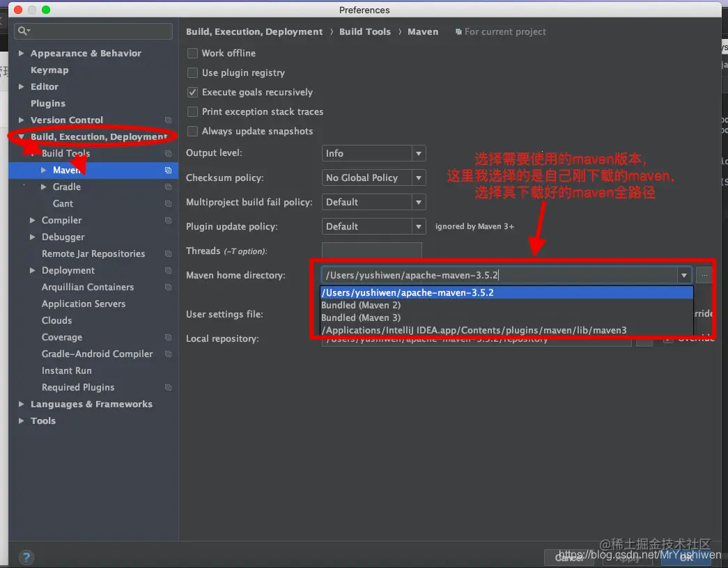
Task: Expand the Tools node arrow
Action: [x=22, y=421]
